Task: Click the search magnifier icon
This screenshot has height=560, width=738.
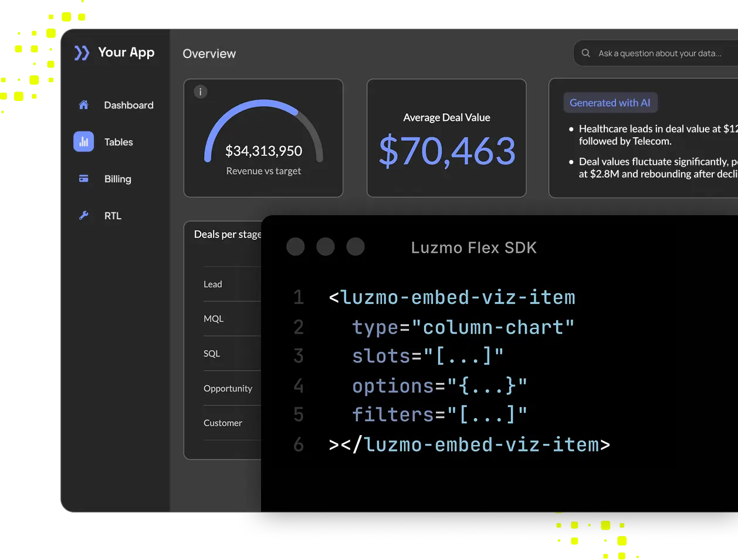Action: (585, 53)
